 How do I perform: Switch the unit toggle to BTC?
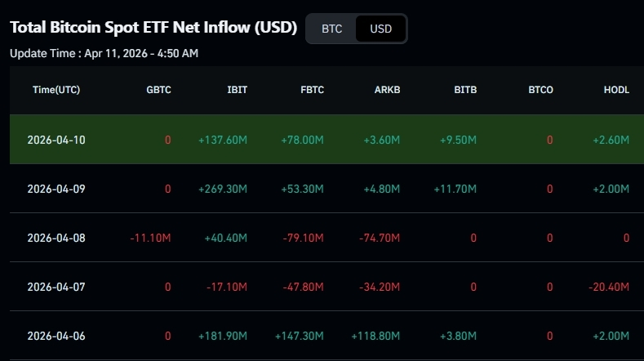[x=331, y=29]
